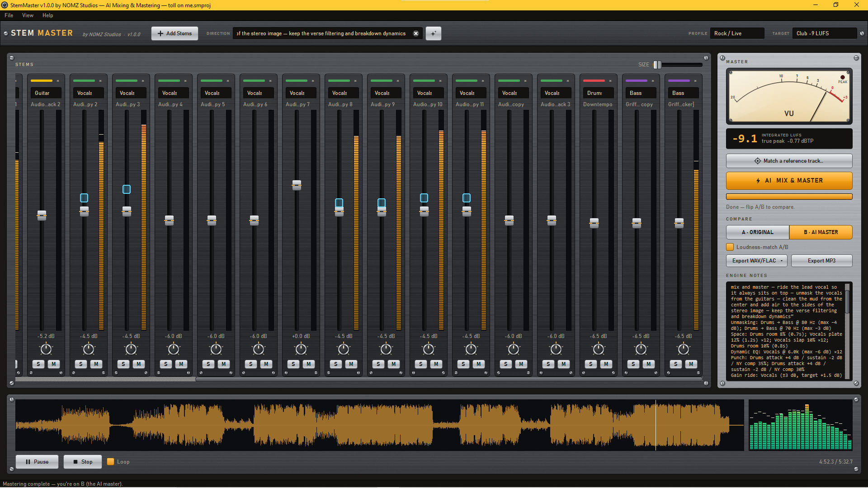Open the Profile Rock / Live dropdown
This screenshot has height=488, width=868.
tap(737, 33)
